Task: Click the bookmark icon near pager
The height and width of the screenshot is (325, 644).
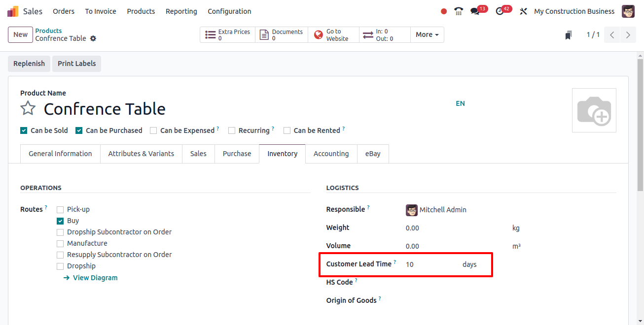Action: pos(569,35)
